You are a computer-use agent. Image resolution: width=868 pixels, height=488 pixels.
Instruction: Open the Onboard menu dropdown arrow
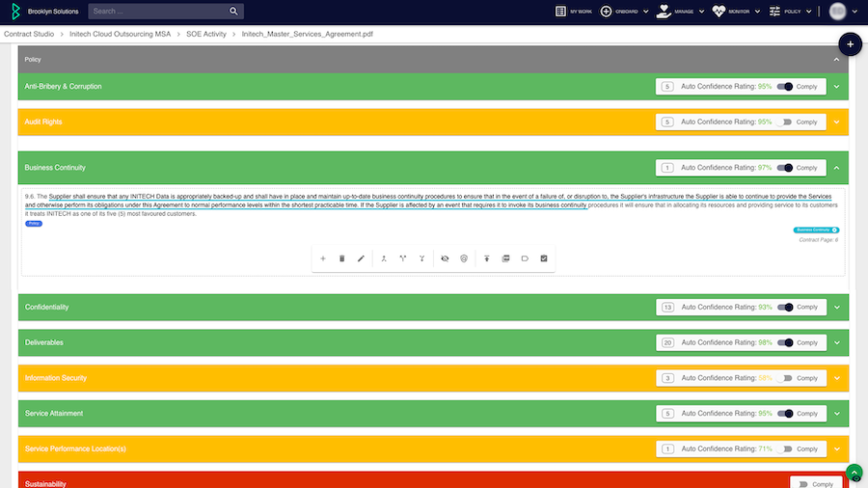[x=645, y=11]
